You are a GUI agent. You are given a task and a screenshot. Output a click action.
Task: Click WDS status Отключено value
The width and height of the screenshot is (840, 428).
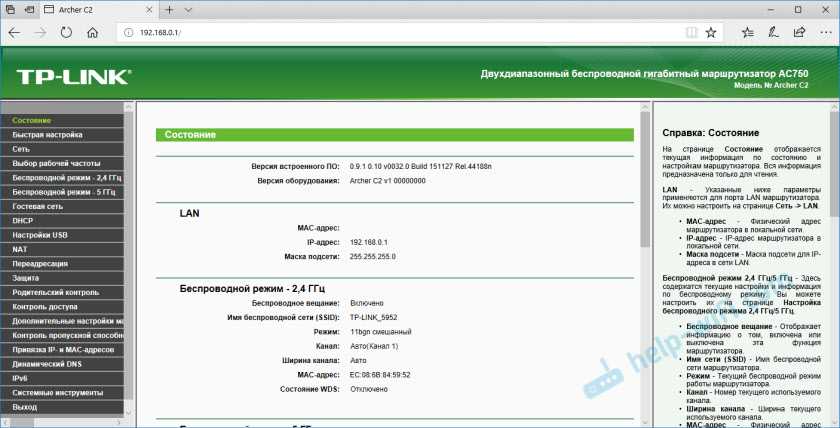369,389
